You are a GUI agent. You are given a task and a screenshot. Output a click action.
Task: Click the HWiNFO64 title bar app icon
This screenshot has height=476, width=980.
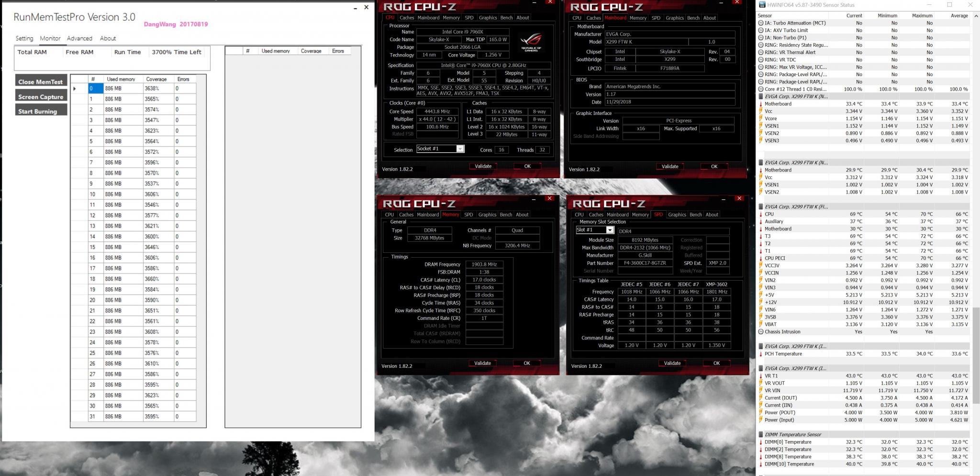[x=762, y=5]
